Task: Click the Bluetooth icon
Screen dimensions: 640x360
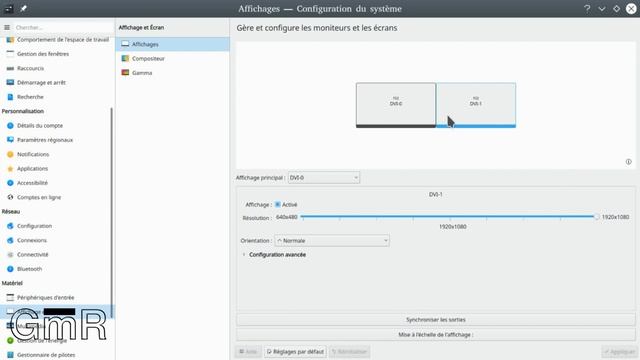Action: [x=10, y=269]
